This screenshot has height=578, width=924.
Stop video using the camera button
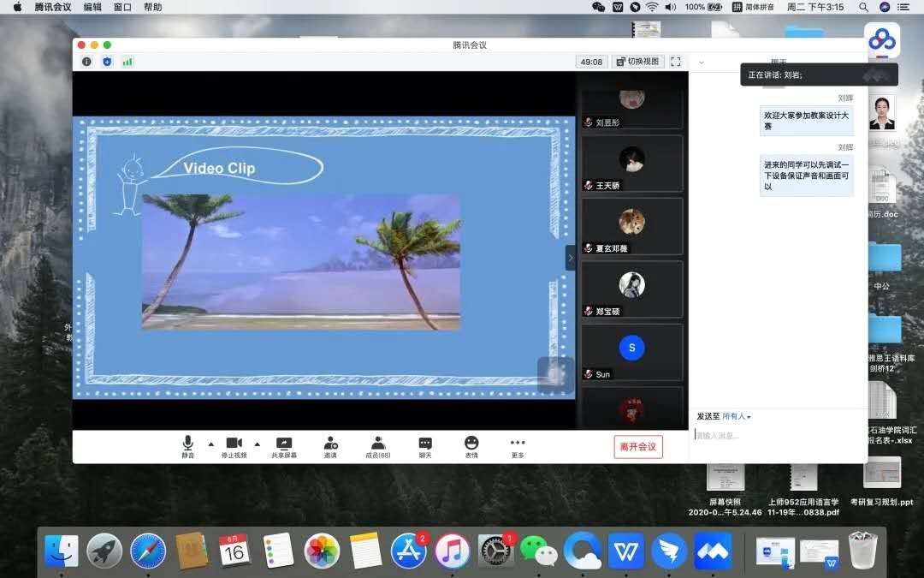(234, 446)
